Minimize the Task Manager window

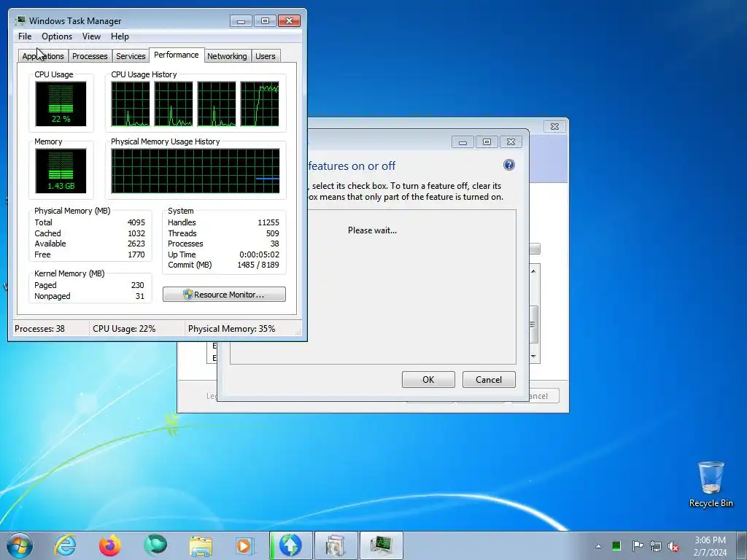241,21
